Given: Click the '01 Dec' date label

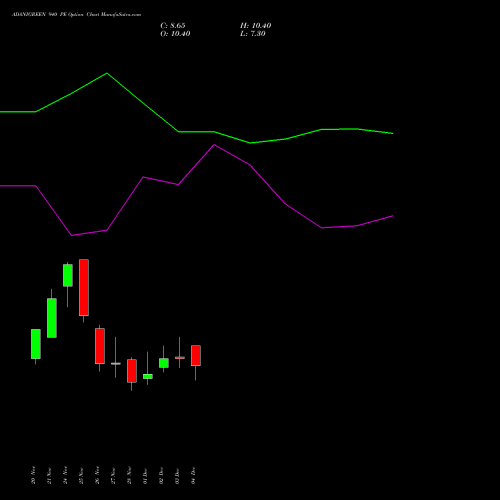Looking at the screenshot, I should pos(145,475).
